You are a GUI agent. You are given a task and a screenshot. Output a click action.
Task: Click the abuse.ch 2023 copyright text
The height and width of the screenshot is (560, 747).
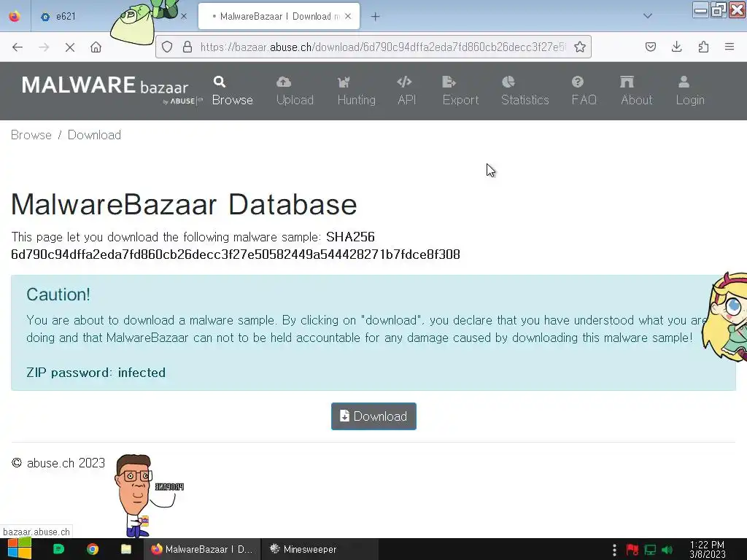58,463
